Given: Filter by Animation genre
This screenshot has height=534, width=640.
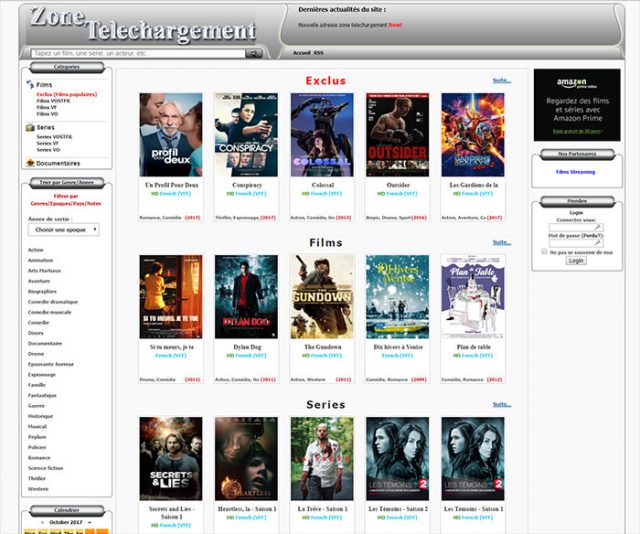Looking at the screenshot, I should [40, 260].
